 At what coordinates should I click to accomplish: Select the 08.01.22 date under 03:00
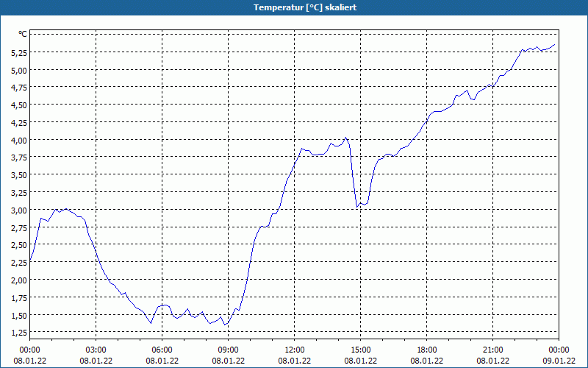coord(96,361)
